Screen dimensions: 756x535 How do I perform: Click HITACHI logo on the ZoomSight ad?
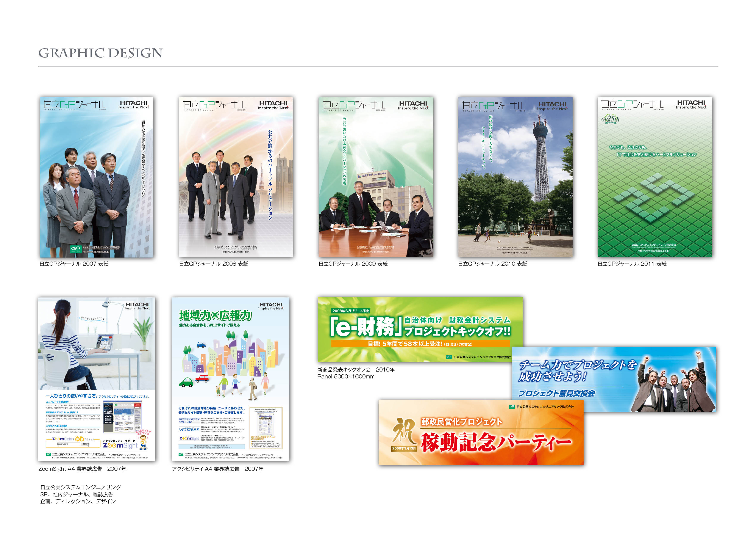[137, 306]
